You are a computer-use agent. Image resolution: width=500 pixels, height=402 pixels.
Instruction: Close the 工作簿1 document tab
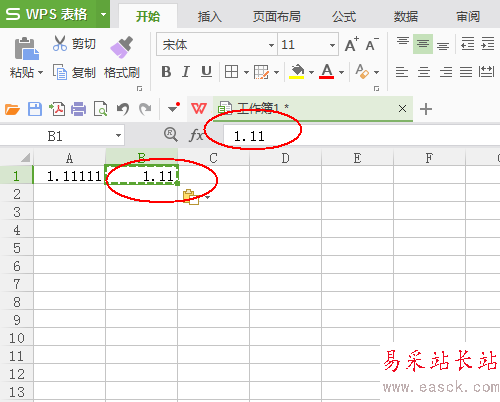point(402,109)
